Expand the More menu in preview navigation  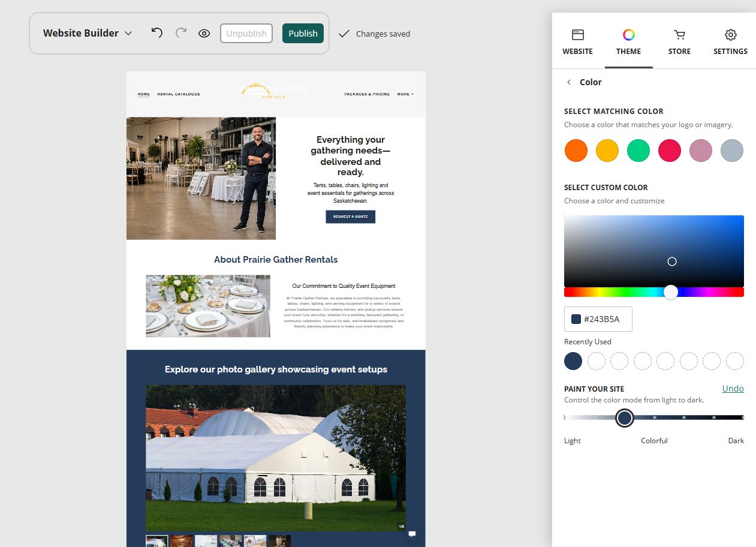405,94
